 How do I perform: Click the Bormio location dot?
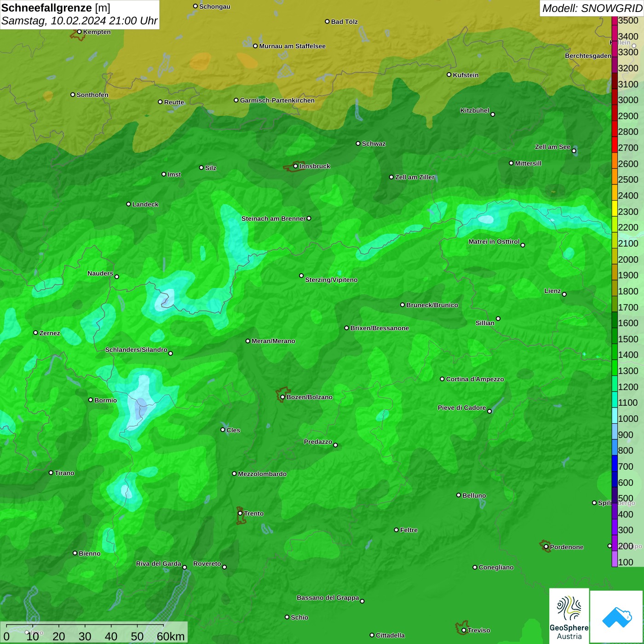click(x=91, y=400)
